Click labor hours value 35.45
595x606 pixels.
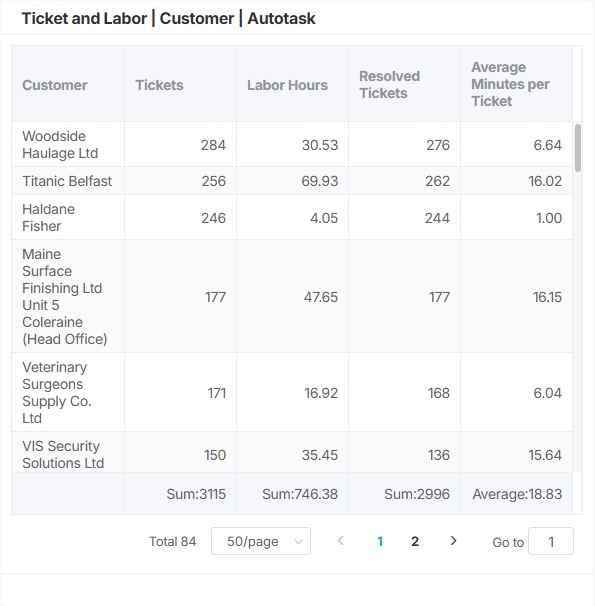pos(320,455)
